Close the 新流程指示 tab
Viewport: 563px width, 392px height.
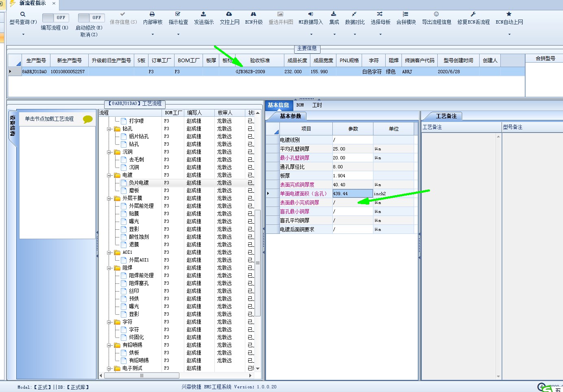point(54,3)
